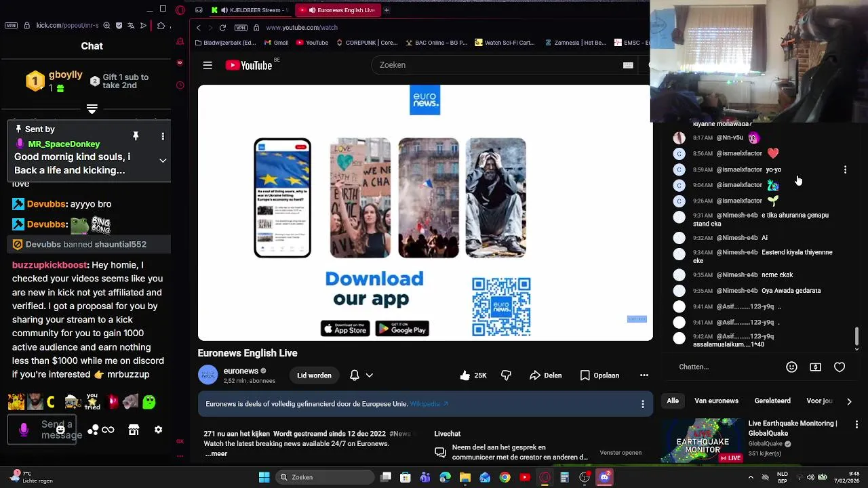Open Kick chat emote picker smiley
The height and width of the screenshot is (488, 868).
60,429
